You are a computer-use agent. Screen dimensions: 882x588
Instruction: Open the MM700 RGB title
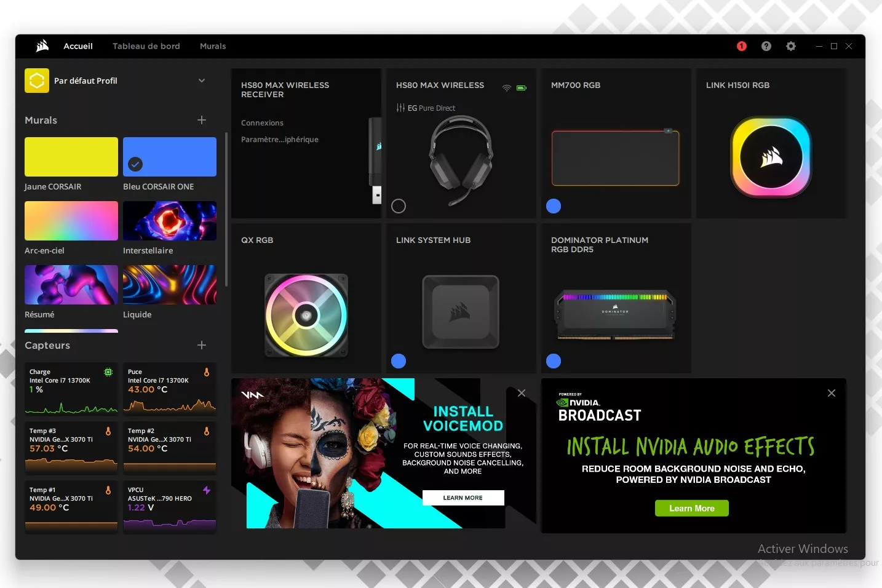pyautogui.click(x=576, y=85)
